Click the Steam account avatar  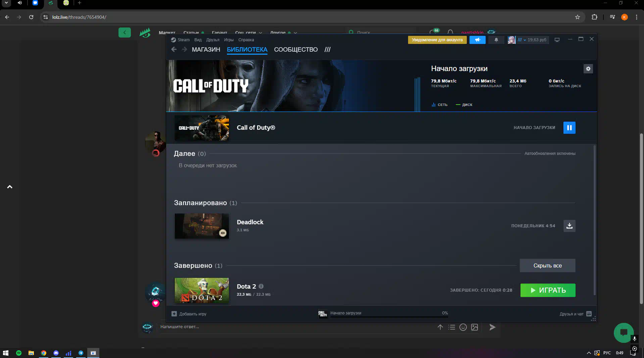click(x=511, y=40)
